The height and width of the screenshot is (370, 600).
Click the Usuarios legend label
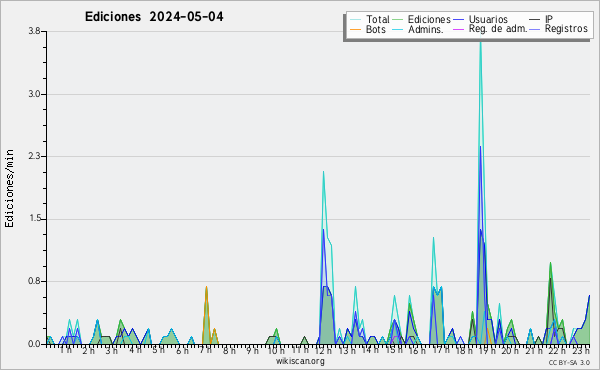pyautogui.click(x=488, y=20)
